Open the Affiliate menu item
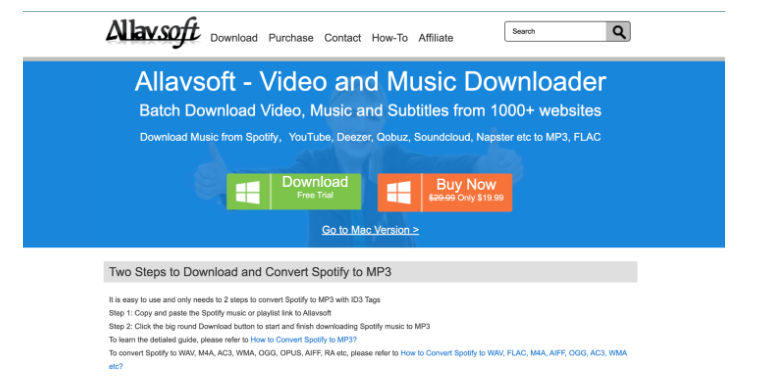 coord(435,38)
